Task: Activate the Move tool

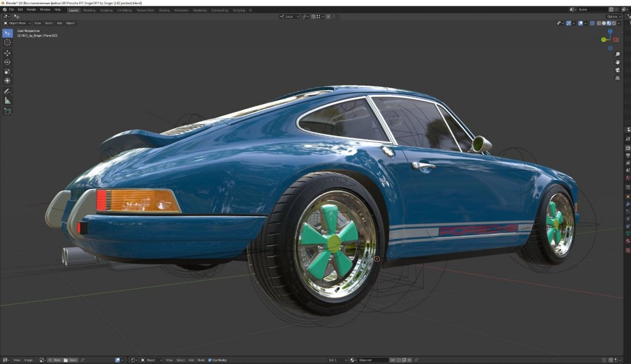Action: [7, 52]
